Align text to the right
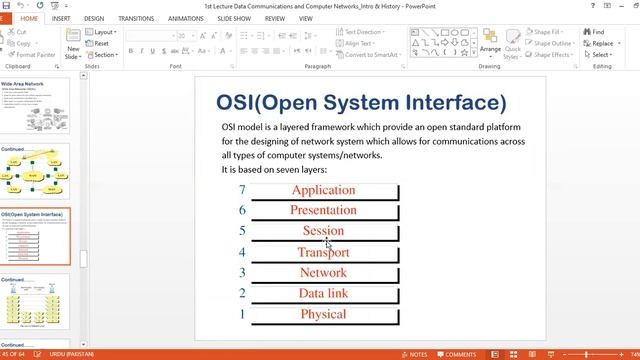This screenshot has height=360, width=640. tap(266, 51)
